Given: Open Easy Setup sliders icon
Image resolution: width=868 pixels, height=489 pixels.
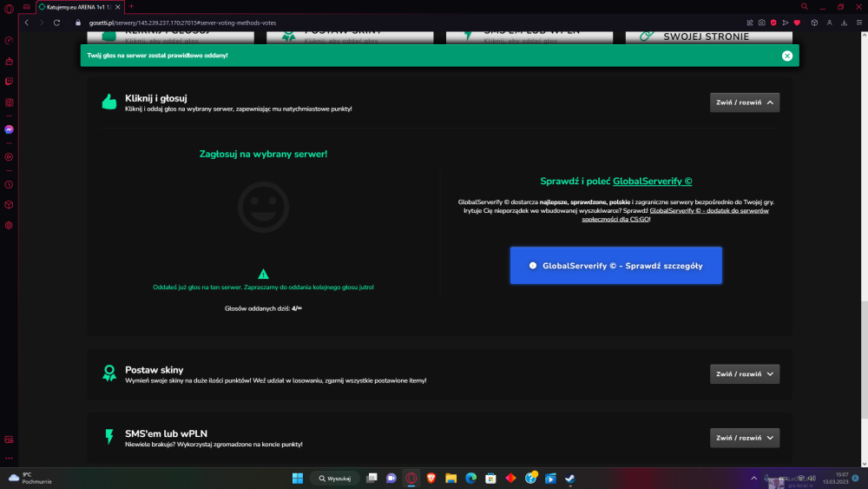Looking at the screenshot, I should click(x=859, y=23).
